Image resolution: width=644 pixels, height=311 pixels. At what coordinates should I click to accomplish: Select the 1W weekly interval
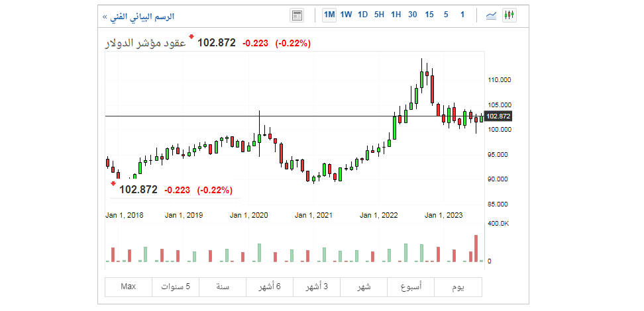tap(346, 15)
